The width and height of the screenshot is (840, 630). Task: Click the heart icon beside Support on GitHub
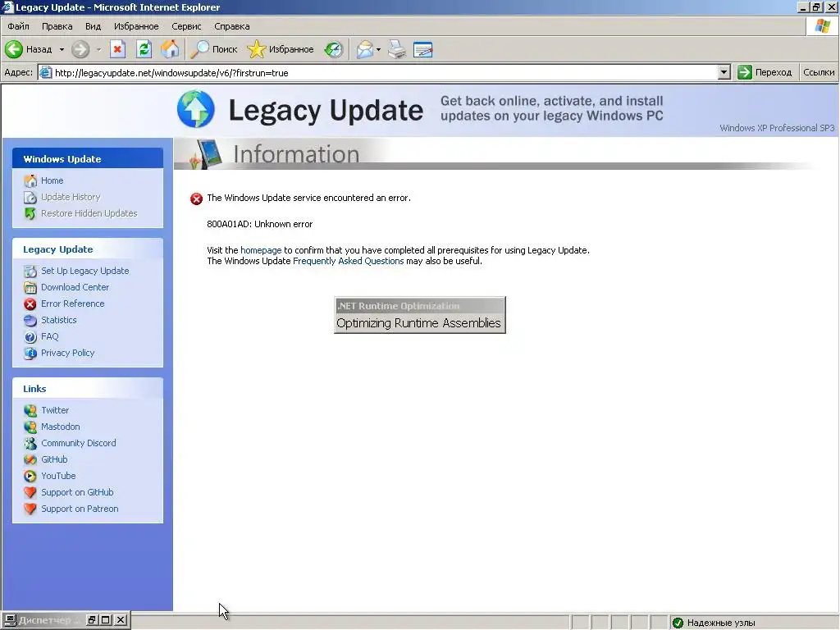[x=30, y=492]
